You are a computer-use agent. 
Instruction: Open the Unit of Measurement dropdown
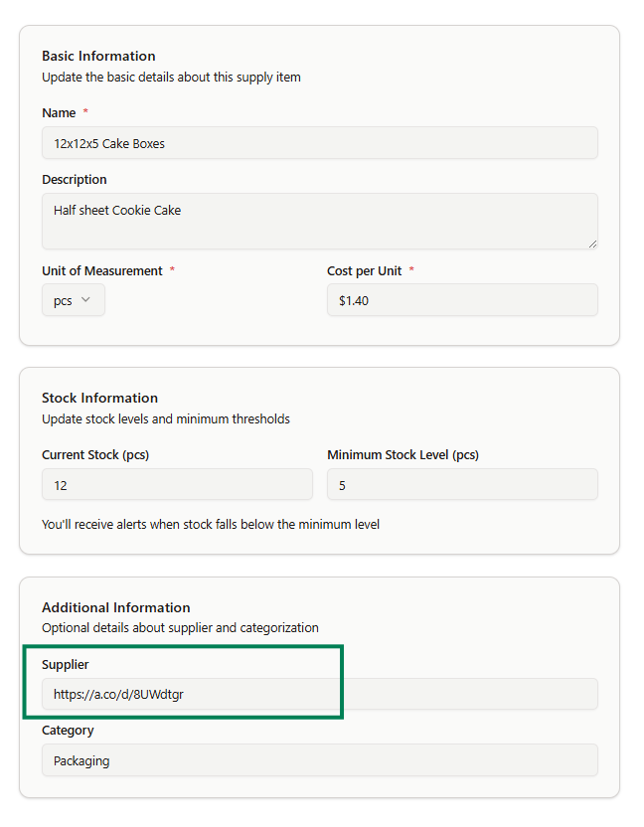(x=73, y=300)
